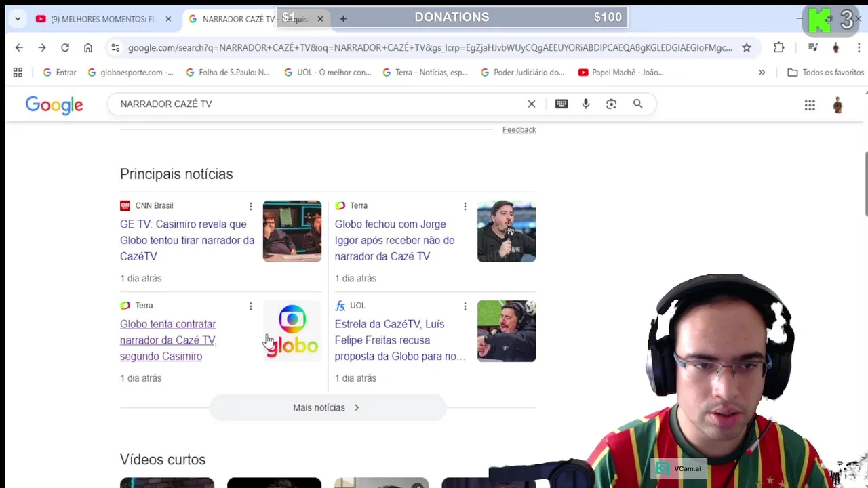The height and width of the screenshot is (488, 868).
Task: Click the Principais notícias heading
Action: [176, 174]
